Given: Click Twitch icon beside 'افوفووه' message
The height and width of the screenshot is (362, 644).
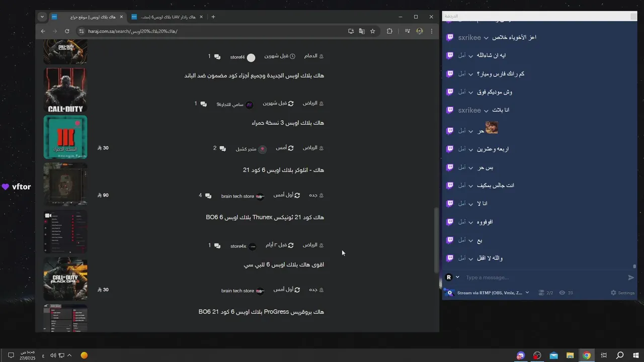Looking at the screenshot, I should click(450, 222).
